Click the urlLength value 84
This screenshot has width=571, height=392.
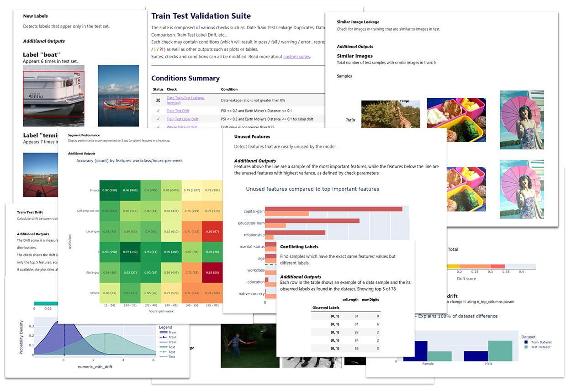[356, 340]
